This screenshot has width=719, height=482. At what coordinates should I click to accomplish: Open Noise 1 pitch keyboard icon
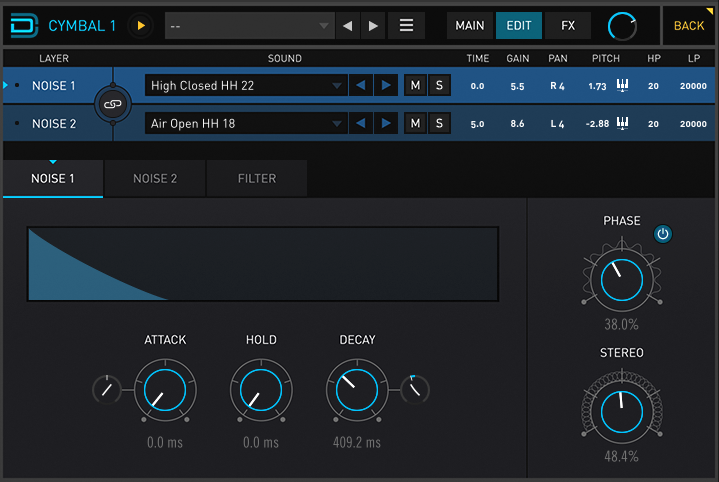(x=622, y=86)
